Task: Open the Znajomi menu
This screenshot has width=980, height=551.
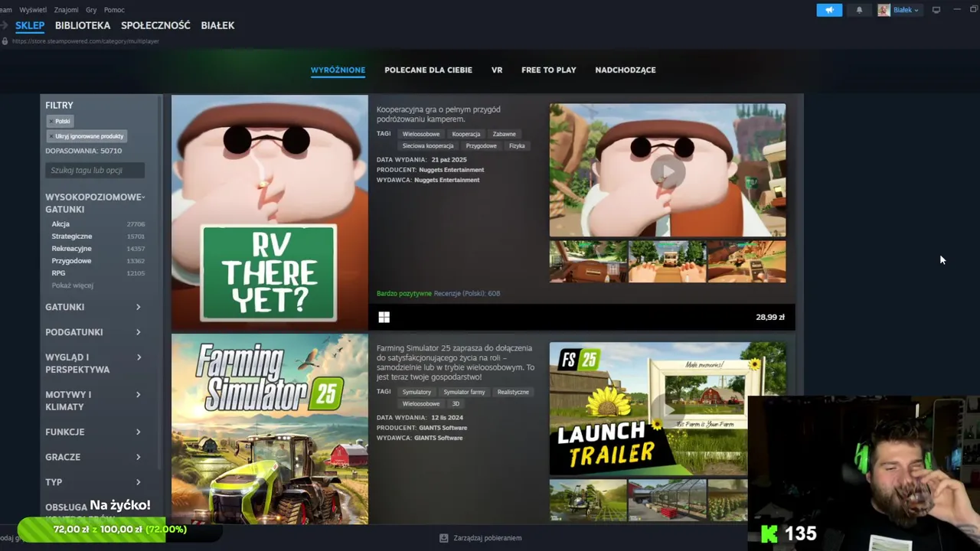Action: (67, 10)
